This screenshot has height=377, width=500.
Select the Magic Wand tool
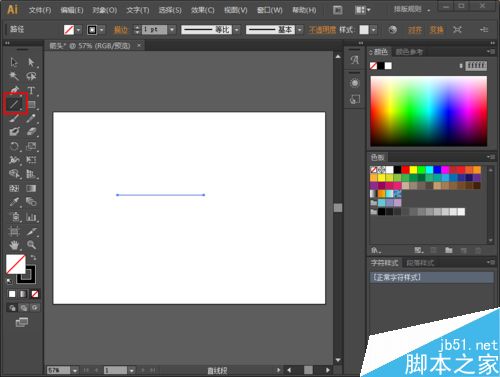pos(14,76)
